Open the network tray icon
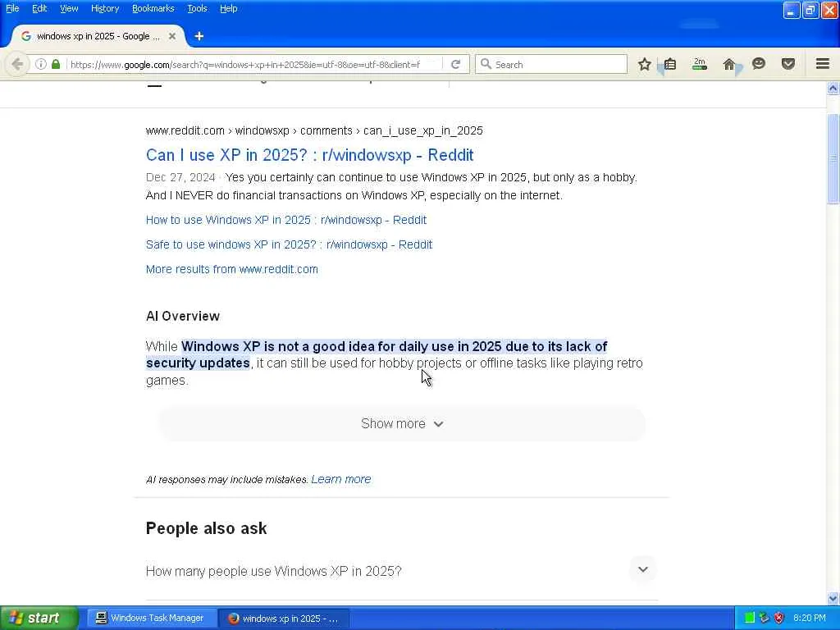840x630 pixels. click(764, 618)
